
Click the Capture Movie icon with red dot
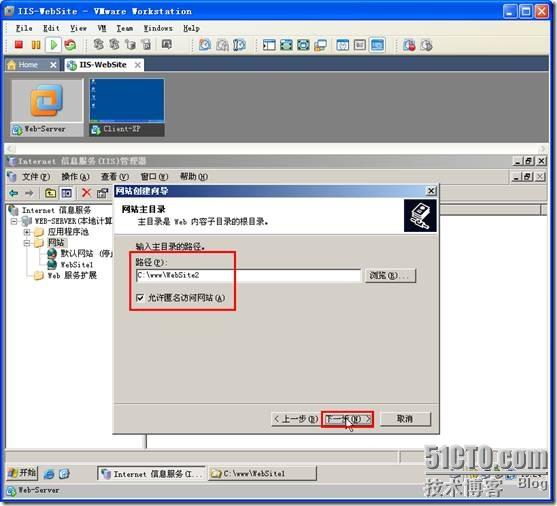click(x=409, y=45)
